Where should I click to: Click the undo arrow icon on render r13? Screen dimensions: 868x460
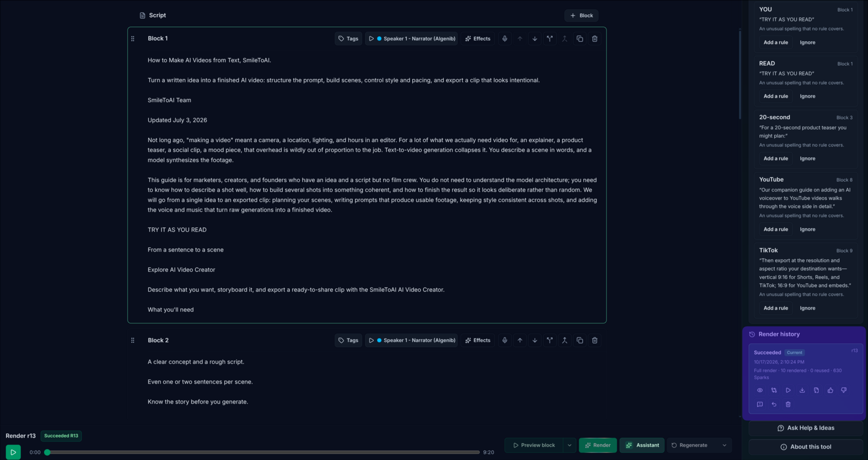(774, 404)
